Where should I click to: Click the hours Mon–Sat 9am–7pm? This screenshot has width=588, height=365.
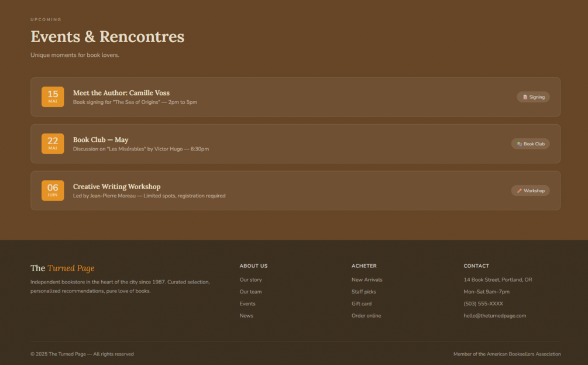coord(486,292)
